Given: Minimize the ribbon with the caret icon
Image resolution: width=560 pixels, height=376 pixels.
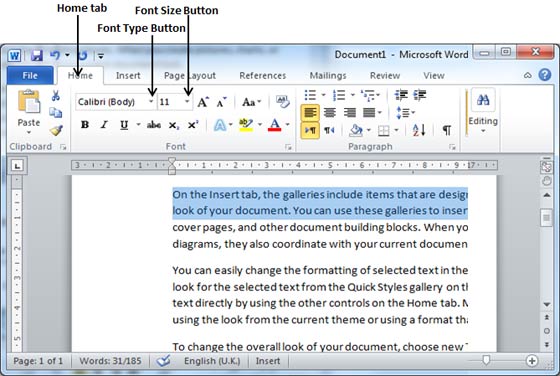Looking at the screenshot, I should 528,75.
